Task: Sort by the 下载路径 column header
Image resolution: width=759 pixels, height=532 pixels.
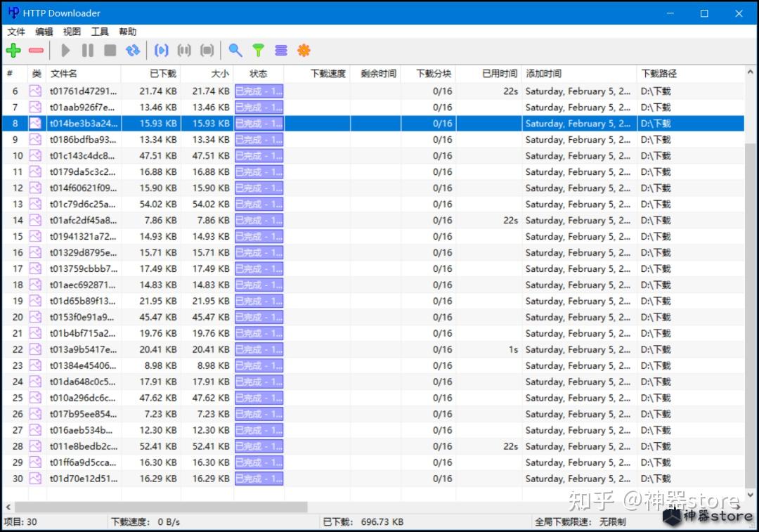Action: coord(691,74)
